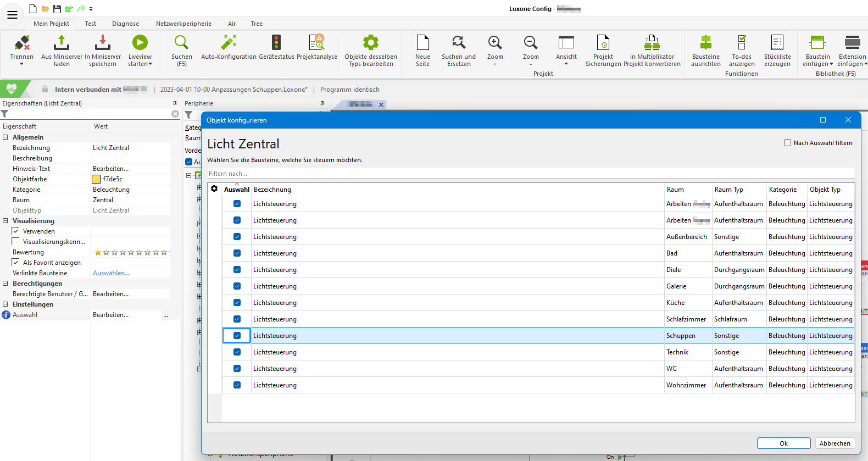
Task: Uncheck Lichtsteuerung row for Schuppen
Action: pos(237,336)
